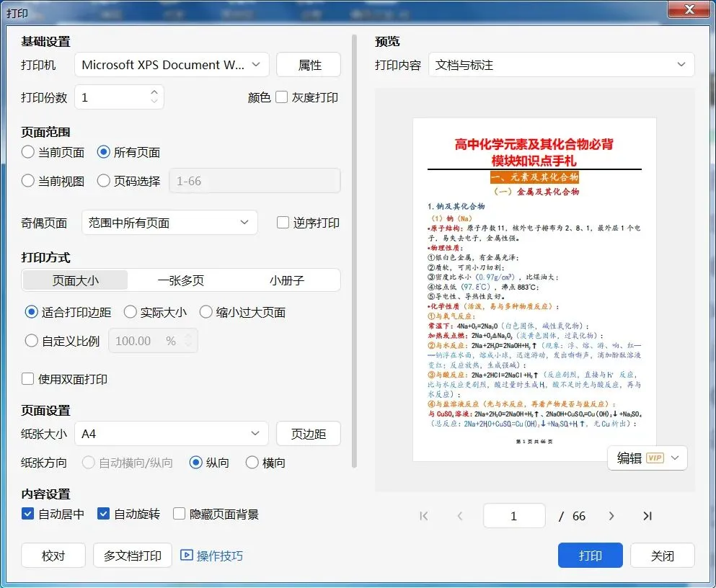716x588 pixels.
Task: Switch to 小册子 tab
Action: pyautogui.click(x=286, y=280)
